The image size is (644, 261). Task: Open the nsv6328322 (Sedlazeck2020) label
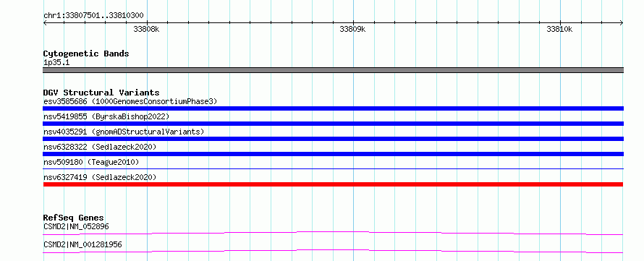[x=100, y=147]
